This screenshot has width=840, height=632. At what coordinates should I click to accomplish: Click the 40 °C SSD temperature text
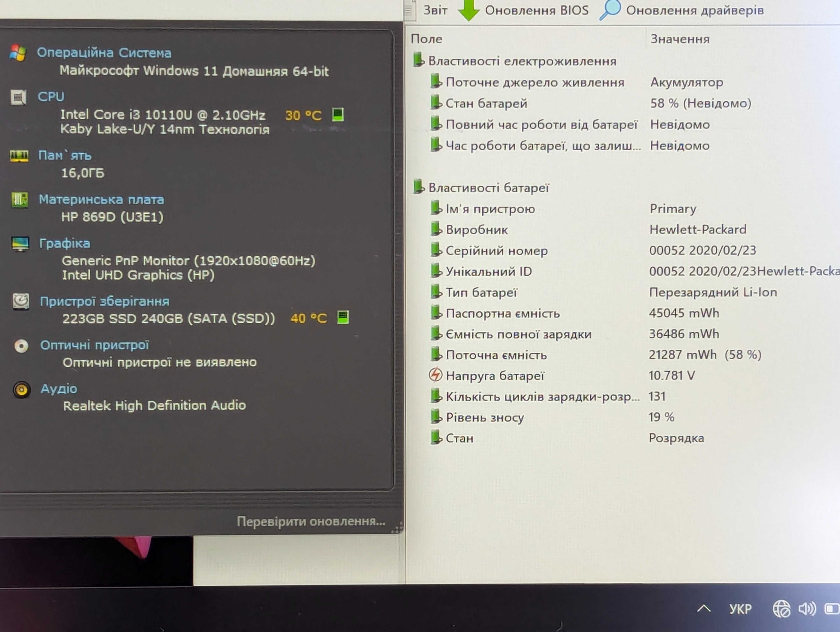(x=308, y=318)
